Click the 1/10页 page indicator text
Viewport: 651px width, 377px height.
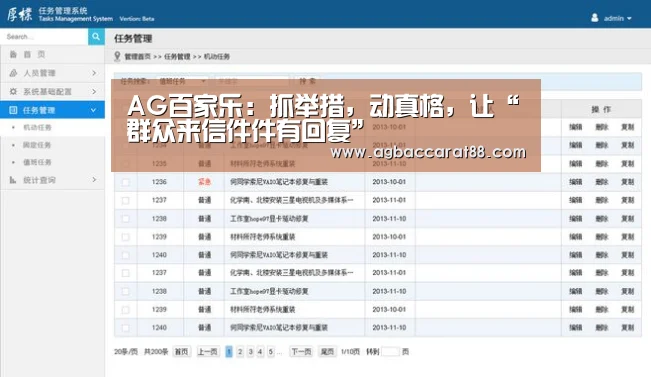[350, 352]
